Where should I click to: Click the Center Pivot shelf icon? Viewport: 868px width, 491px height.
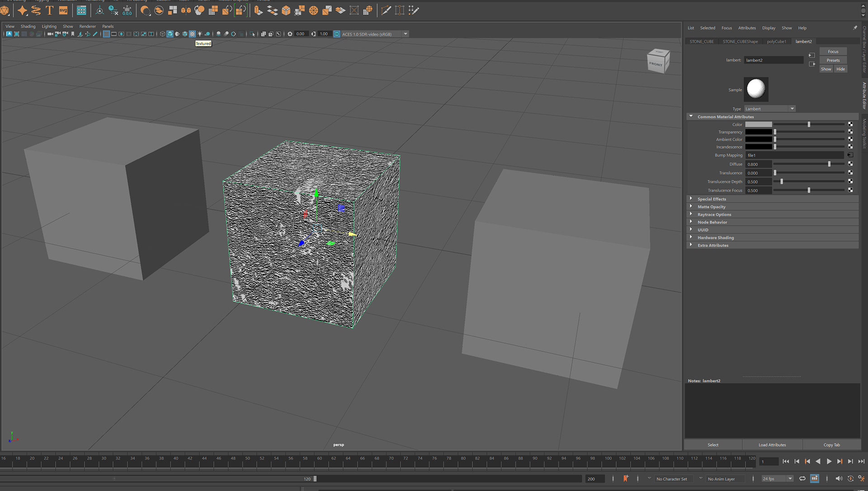pos(99,10)
